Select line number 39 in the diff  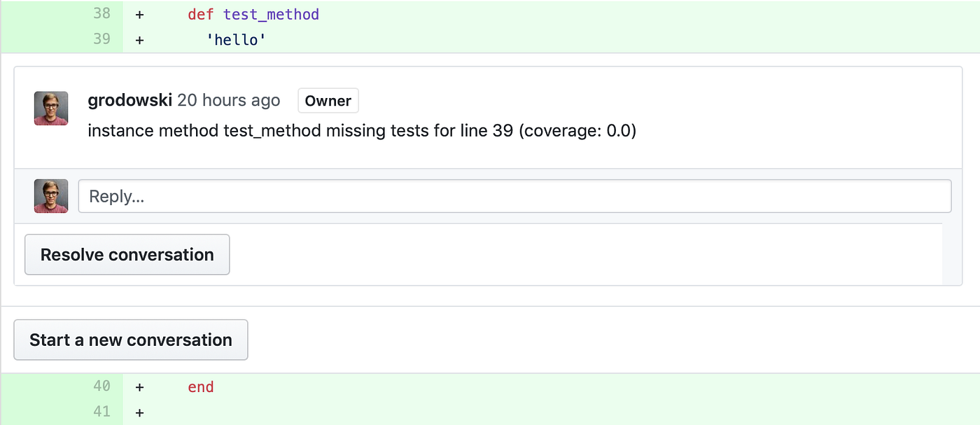[101, 39]
